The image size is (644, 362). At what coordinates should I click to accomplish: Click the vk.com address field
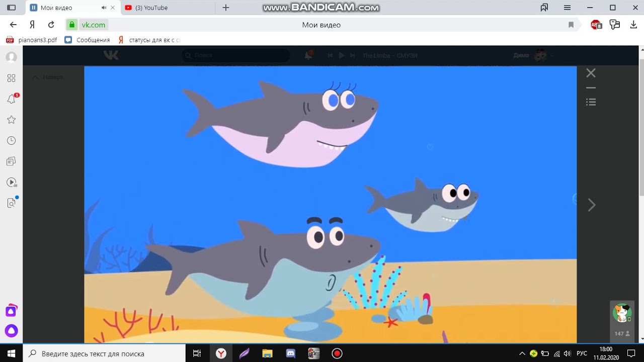[94, 25]
